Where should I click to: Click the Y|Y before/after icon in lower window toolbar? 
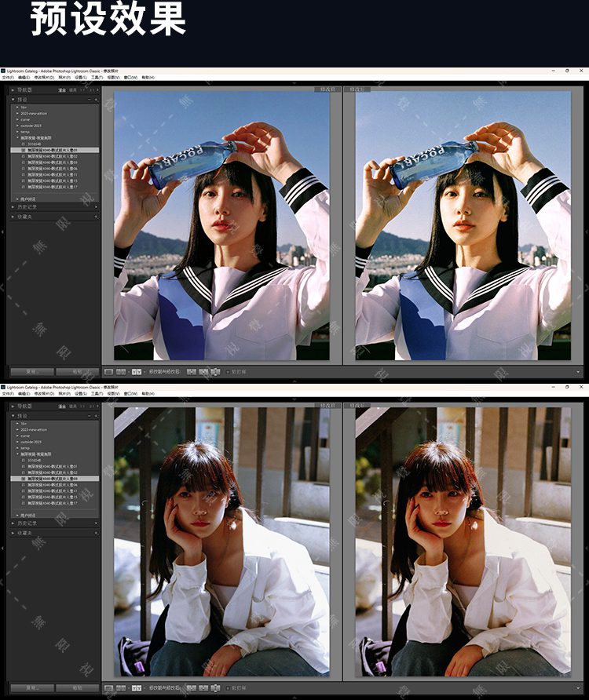click(136, 687)
